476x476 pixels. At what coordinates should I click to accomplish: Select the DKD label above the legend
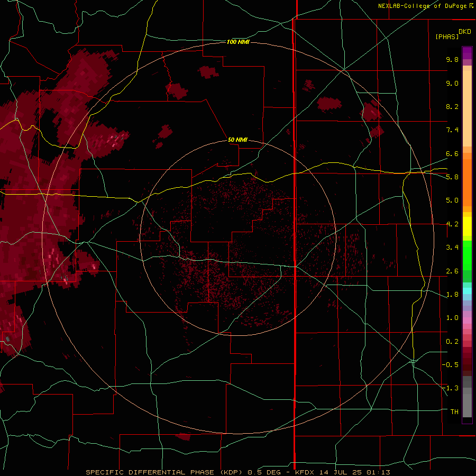tap(465, 32)
